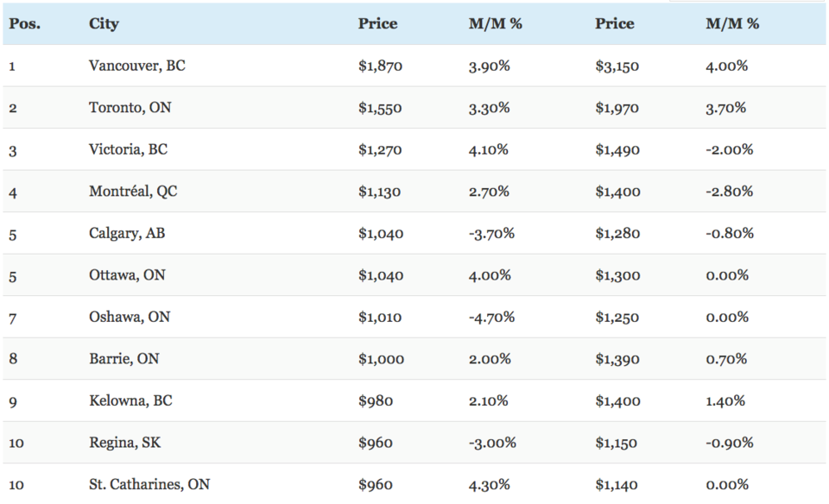829x504 pixels.
Task: Select the Barrie, ON row
Action: coord(414,358)
